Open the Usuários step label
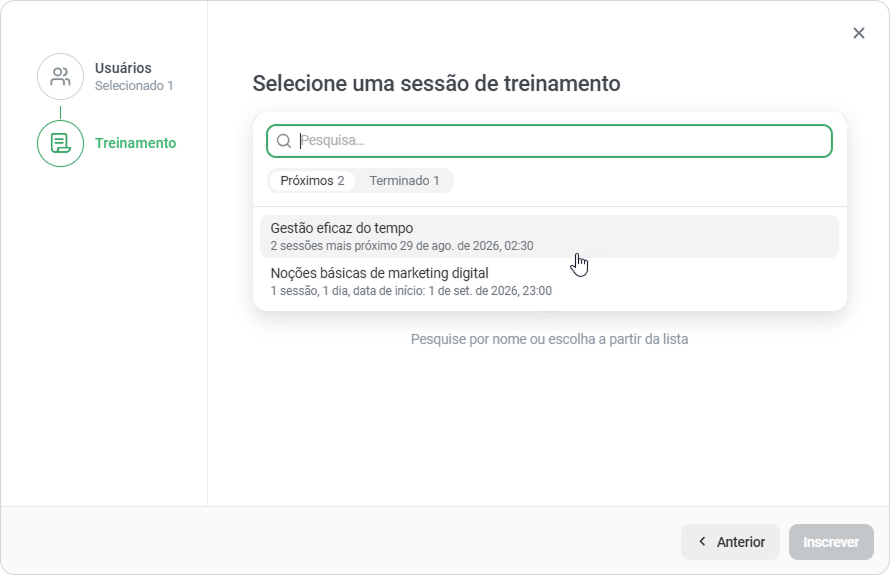Image resolution: width=890 pixels, height=575 pixels. coord(123,68)
